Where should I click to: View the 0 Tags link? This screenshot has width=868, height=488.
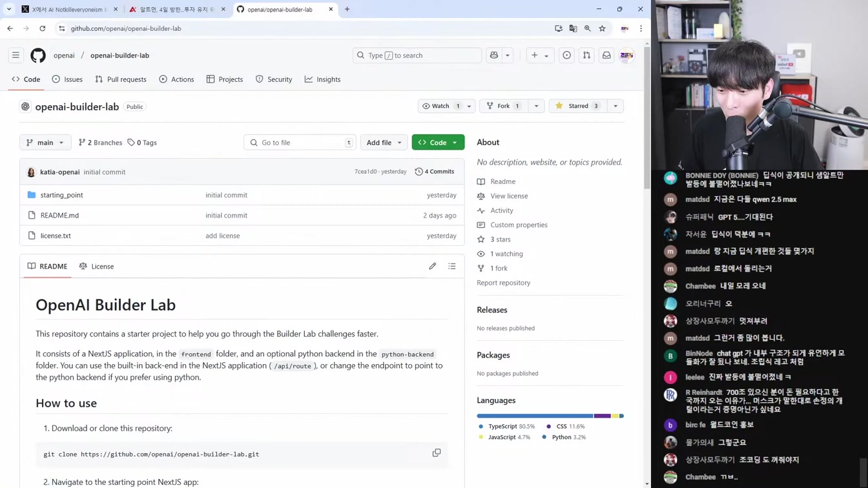(x=142, y=143)
